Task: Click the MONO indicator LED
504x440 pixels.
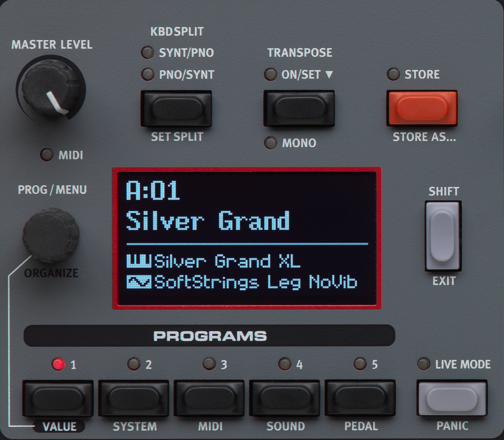Action: [x=270, y=143]
